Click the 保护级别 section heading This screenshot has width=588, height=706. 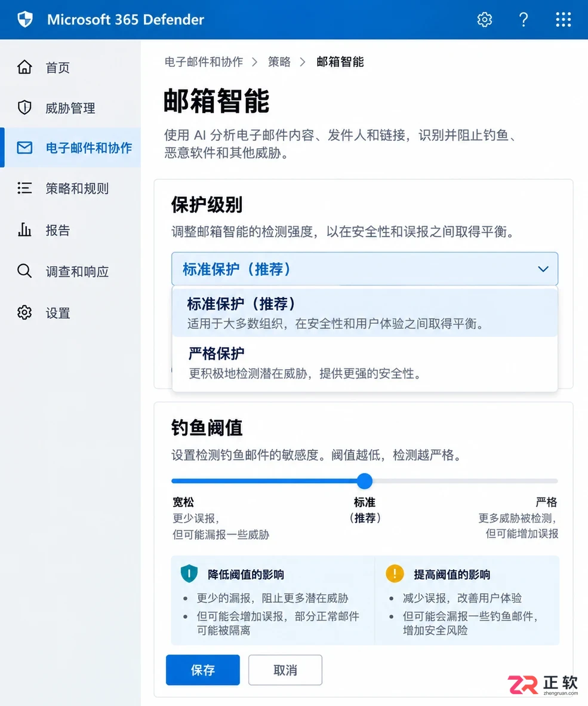(207, 204)
